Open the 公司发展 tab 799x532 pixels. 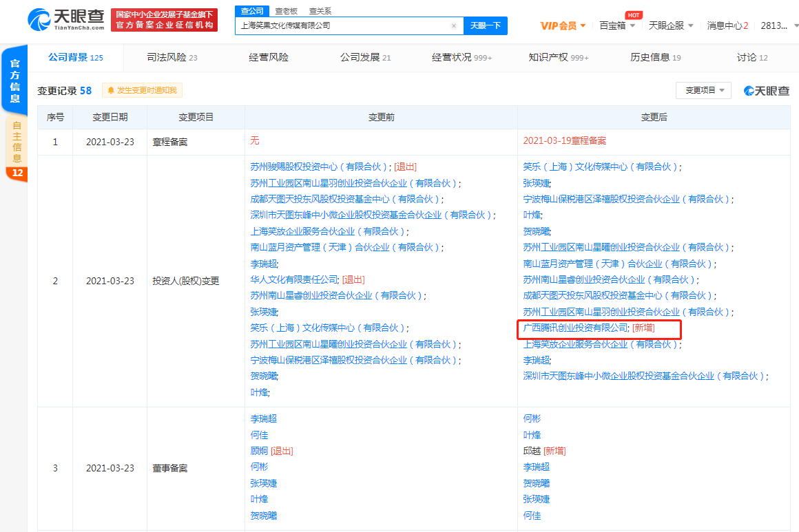[365, 58]
